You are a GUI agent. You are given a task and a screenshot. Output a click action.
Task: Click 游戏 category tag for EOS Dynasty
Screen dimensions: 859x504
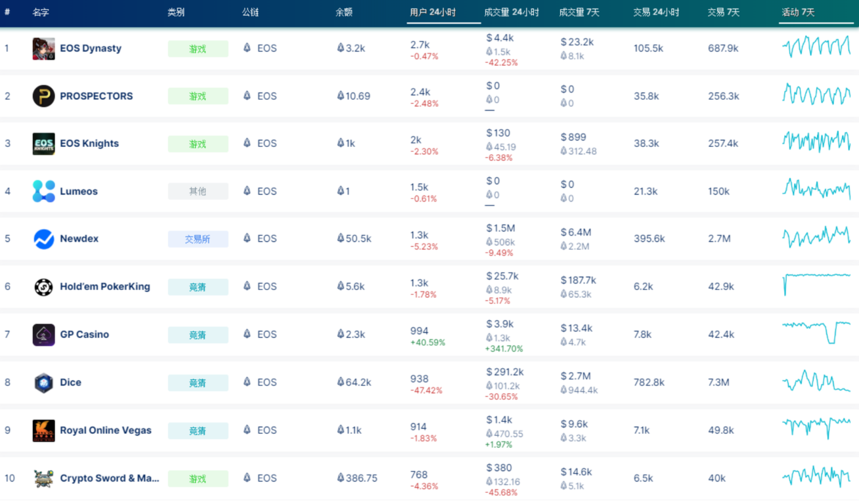pyautogui.click(x=198, y=49)
